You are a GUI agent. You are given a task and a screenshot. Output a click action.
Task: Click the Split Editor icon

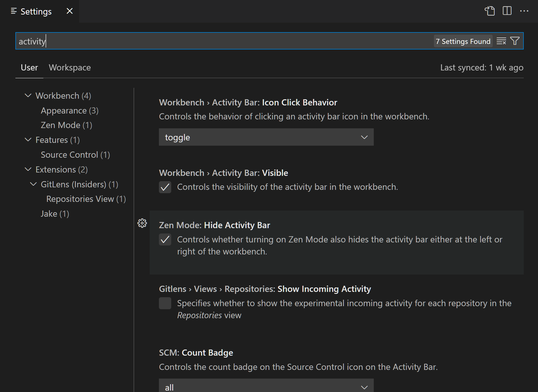tap(507, 11)
